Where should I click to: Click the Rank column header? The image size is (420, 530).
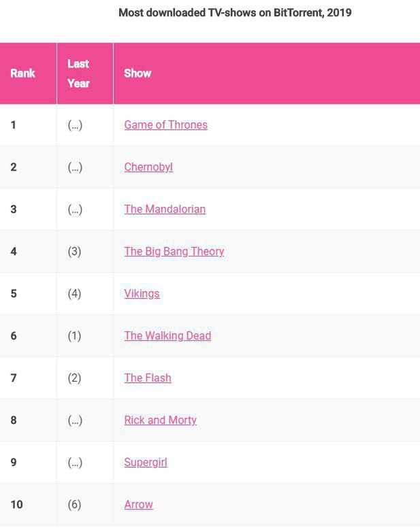[x=22, y=73]
